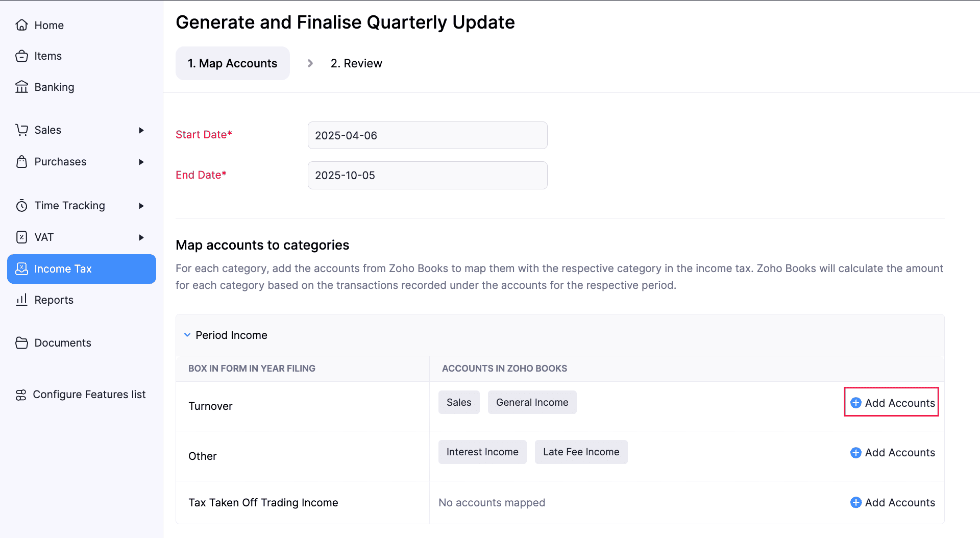
Task: Expand the Purchases submenu arrow
Action: tap(141, 162)
